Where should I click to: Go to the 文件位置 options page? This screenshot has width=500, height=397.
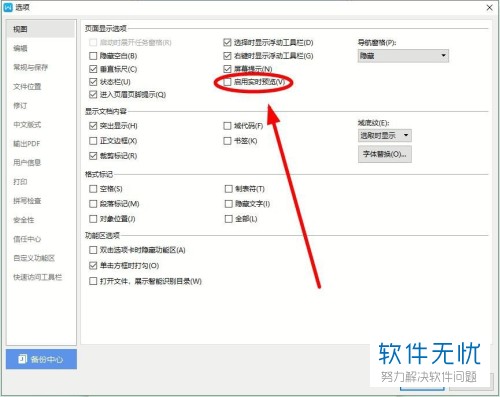[x=27, y=87]
